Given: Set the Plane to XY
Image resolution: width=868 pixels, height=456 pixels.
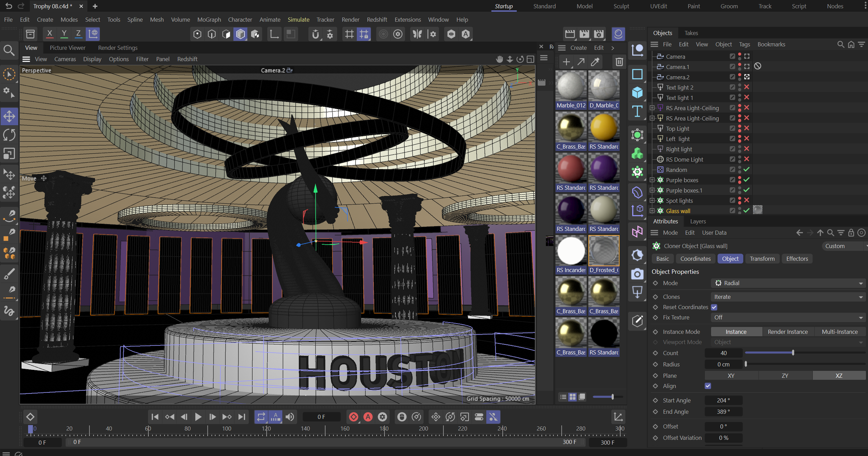Looking at the screenshot, I should [731, 376].
